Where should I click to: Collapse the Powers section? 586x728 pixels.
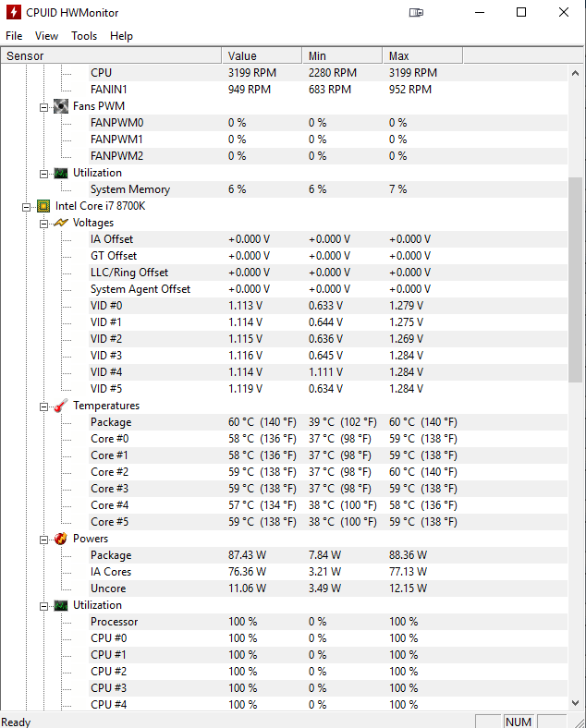tap(43, 539)
